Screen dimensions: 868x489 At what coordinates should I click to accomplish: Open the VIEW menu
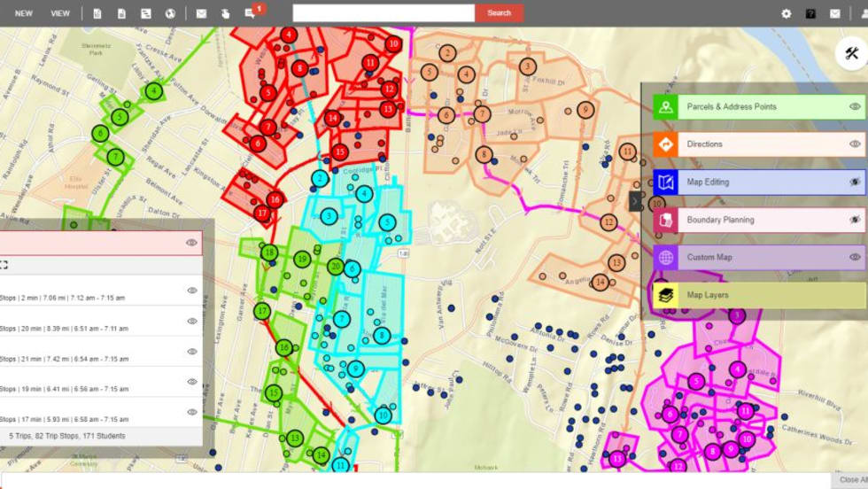[x=60, y=13]
